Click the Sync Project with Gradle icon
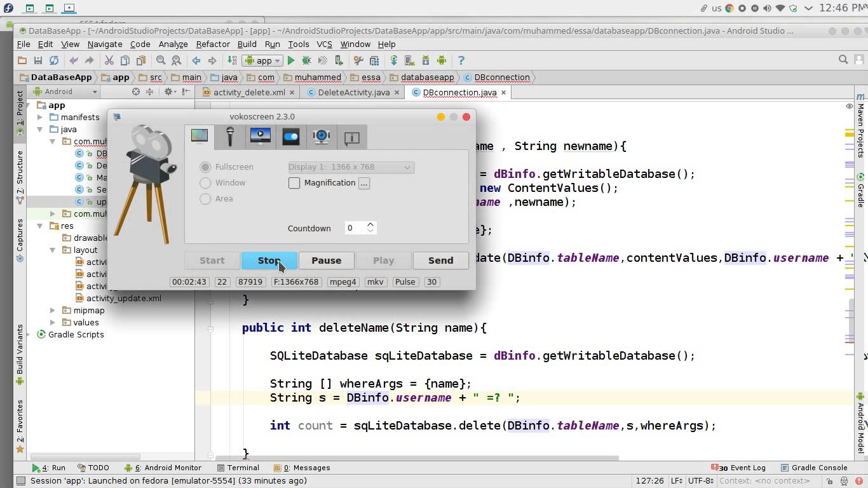The image size is (868, 488). pos(394,60)
